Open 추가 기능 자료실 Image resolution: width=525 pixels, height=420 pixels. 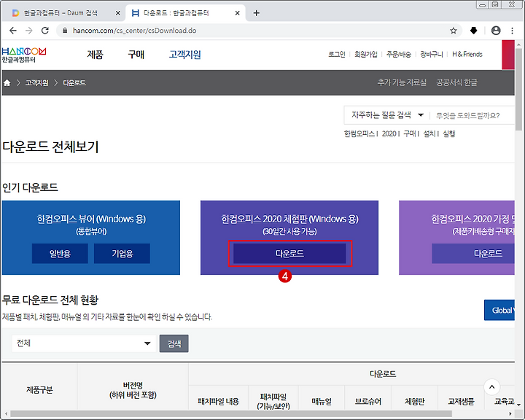point(402,82)
